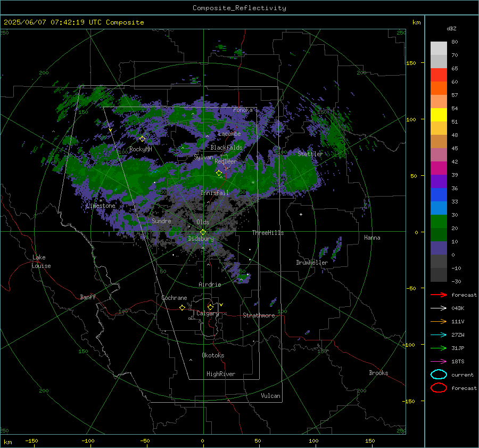Click the Okotoks city label

coord(213,355)
